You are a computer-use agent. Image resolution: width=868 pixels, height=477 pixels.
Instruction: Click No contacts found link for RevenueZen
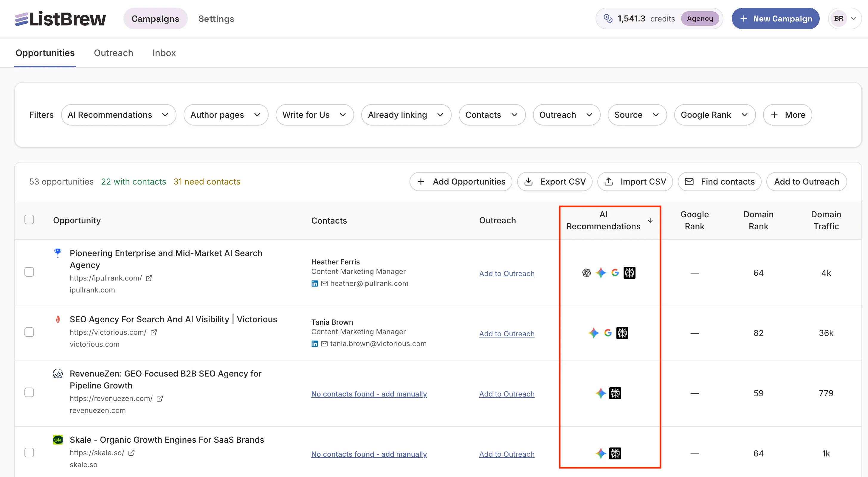coord(369,394)
